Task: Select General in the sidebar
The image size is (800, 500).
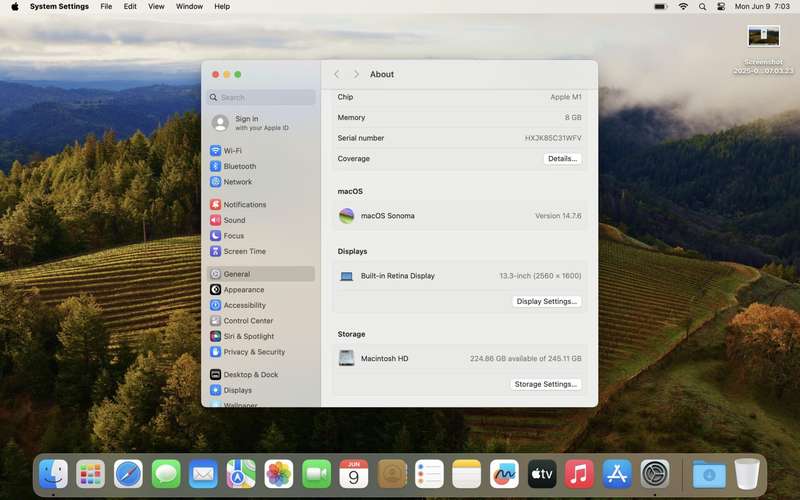Action: coord(261,274)
